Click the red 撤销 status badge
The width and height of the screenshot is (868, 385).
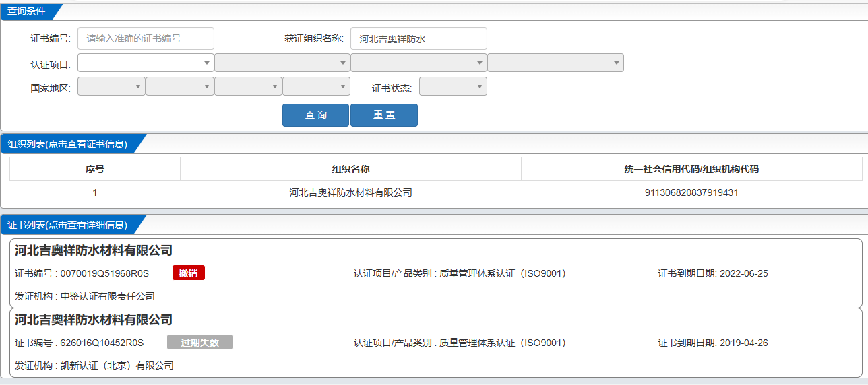[189, 273]
